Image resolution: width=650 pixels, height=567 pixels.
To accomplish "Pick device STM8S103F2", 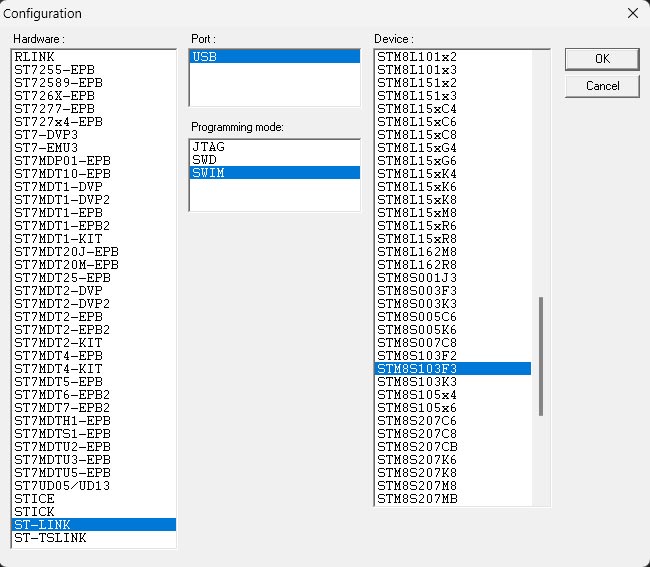I will (x=453, y=356).
